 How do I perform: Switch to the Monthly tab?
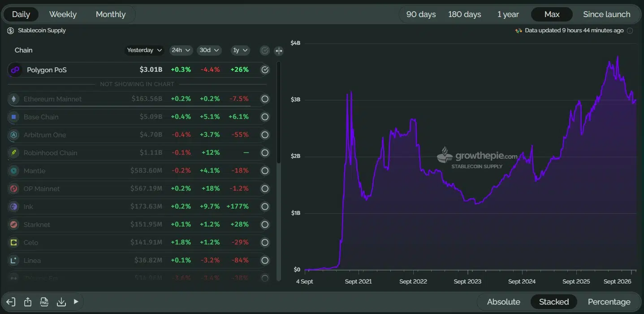pyautogui.click(x=111, y=14)
